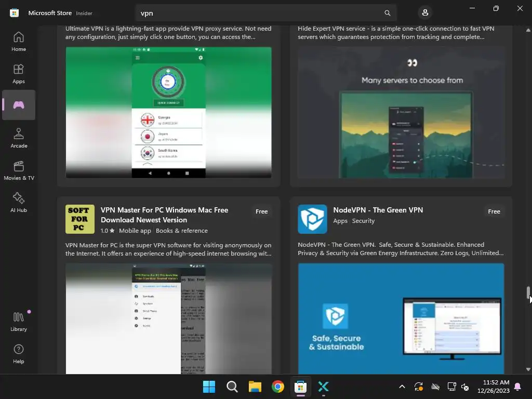Click the display/network tray icon
Screen dimensions: 532x399
click(x=451, y=387)
